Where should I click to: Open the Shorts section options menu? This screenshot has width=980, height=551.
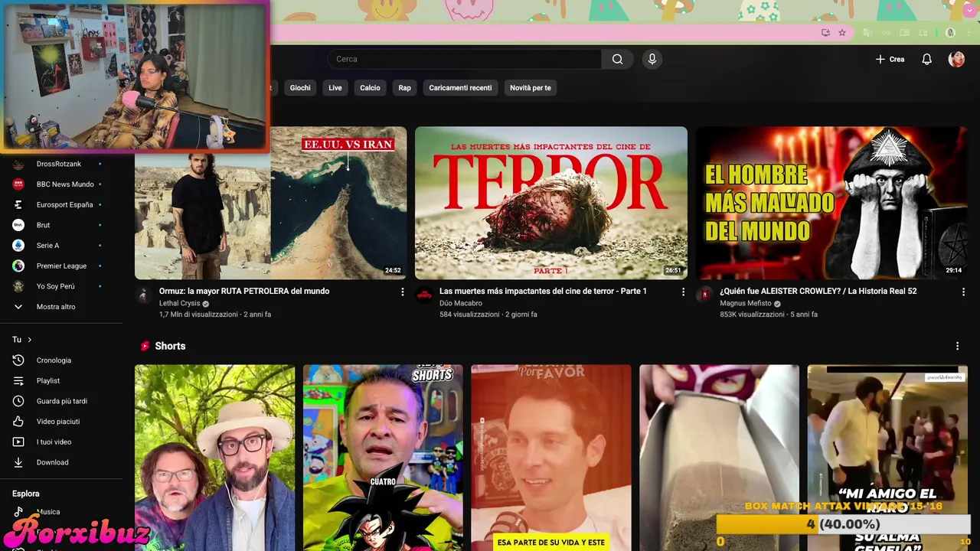(957, 346)
